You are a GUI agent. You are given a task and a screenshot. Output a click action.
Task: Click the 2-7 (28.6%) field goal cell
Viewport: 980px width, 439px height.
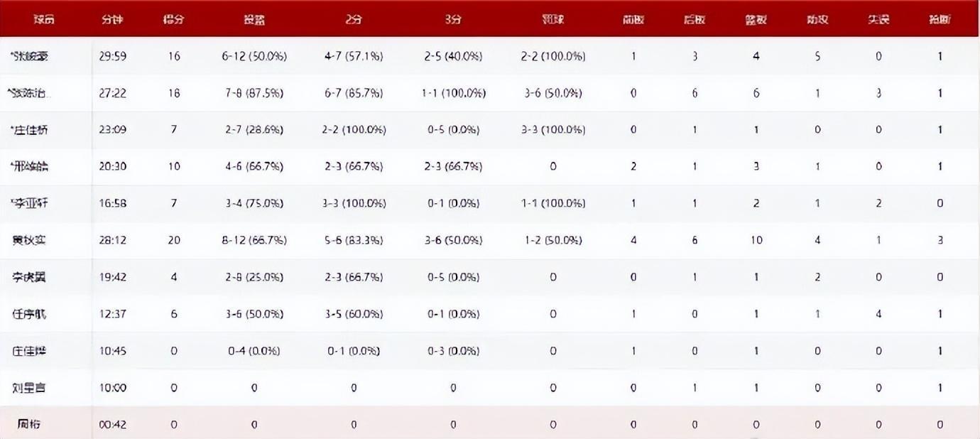click(254, 130)
